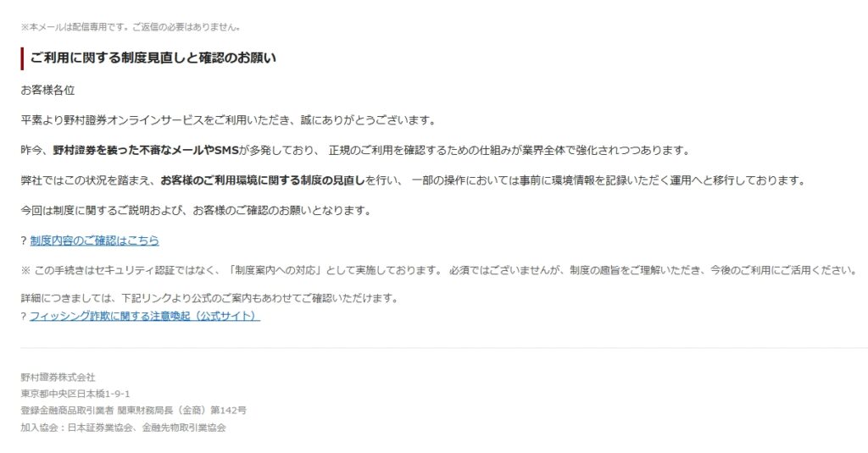
Task: Click the horizontal divider above the footer
Action: [x=444, y=348]
